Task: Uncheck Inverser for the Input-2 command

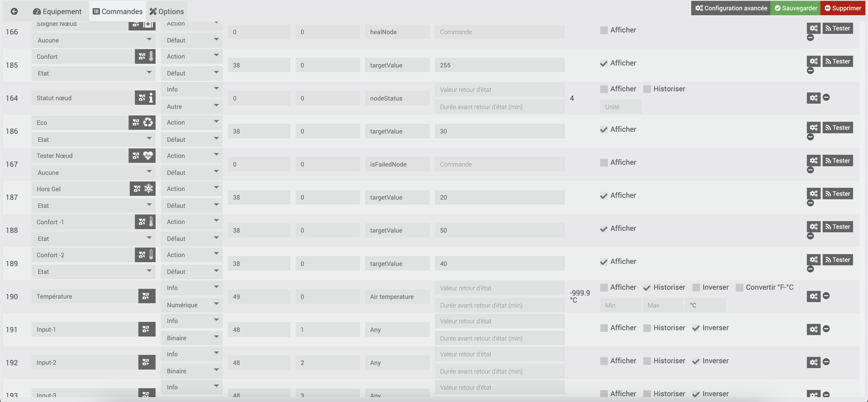Action: 696,361
